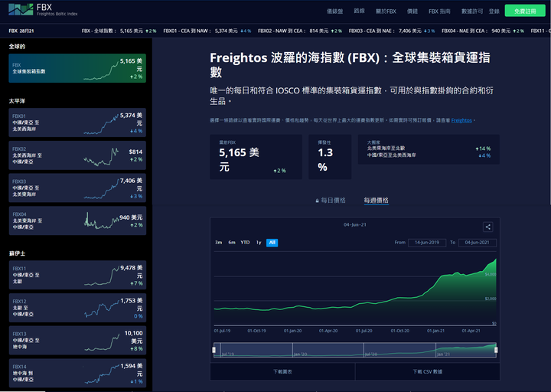The image size is (551, 392).
Task: Set chart range to 3m
Action: click(x=219, y=243)
